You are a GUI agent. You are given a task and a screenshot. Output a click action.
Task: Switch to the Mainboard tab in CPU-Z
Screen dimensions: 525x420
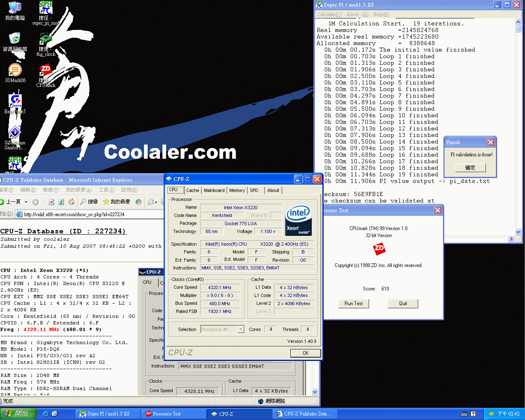click(x=214, y=190)
